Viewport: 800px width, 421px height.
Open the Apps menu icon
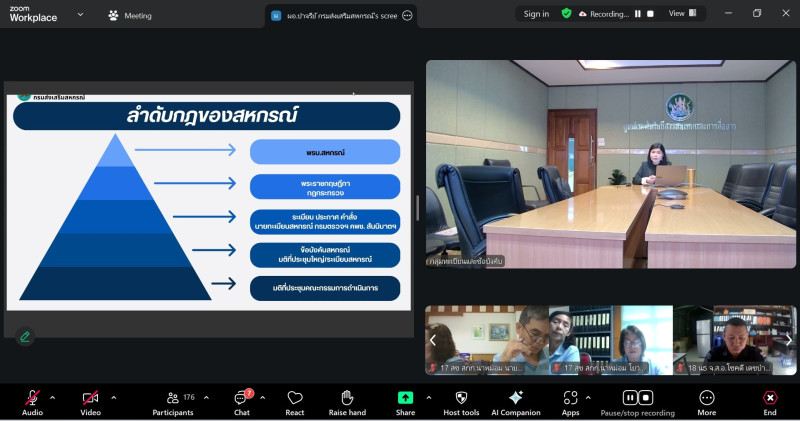pyautogui.click(x=570, y=400)
